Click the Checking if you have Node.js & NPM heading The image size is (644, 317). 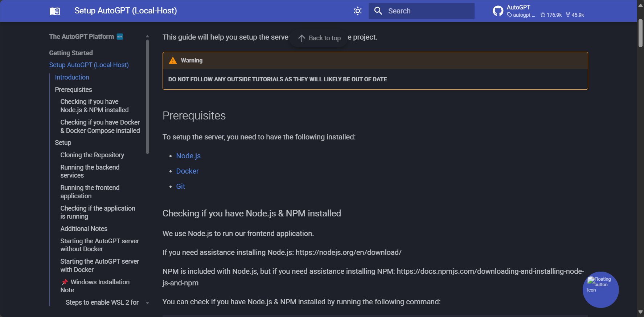(x=251, y=213)
